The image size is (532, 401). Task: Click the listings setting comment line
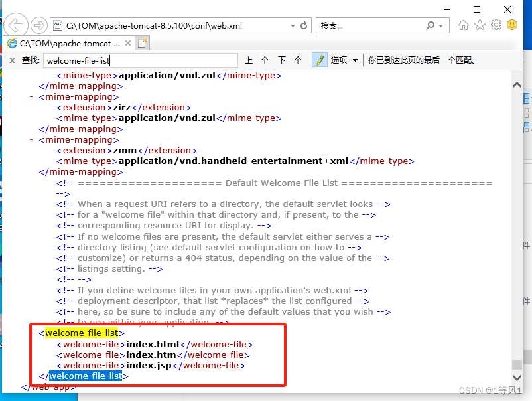coord(109,269)
